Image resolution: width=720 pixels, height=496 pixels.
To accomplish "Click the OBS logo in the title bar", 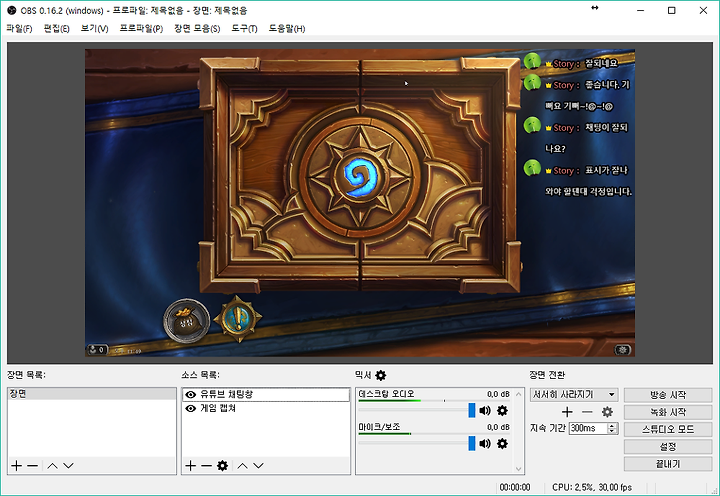I will 11,10.
